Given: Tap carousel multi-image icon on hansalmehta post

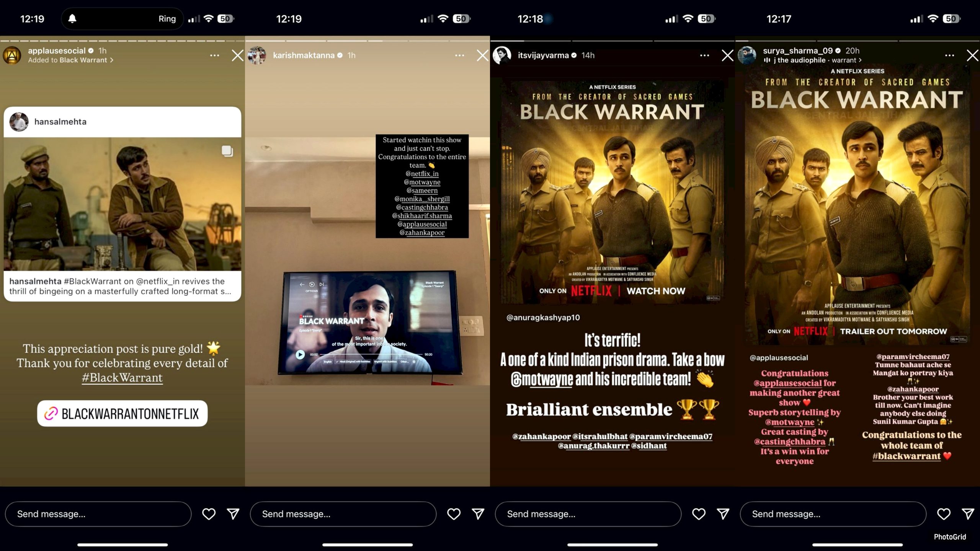Looking at the screenshot, I should coord(227,151).
